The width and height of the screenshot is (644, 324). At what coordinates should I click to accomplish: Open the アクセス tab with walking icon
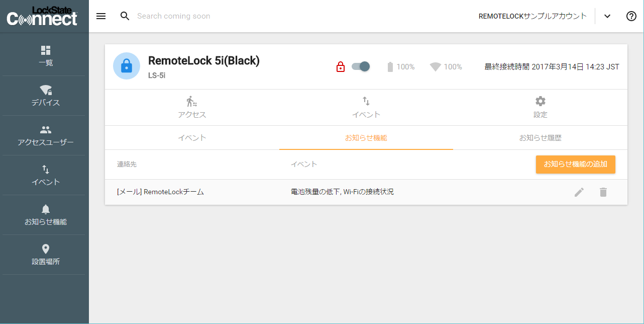click(x=192, y=107)
